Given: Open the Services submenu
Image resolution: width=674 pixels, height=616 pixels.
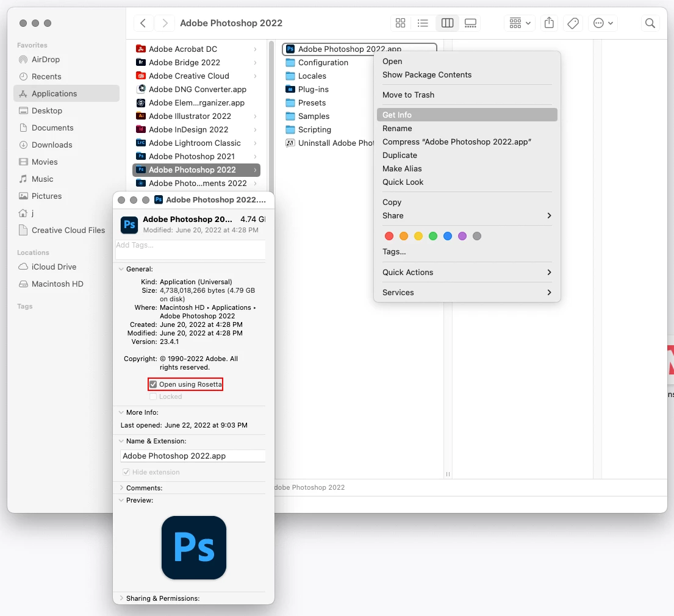Looking at the screenshot, I should (x=467, y=292).
